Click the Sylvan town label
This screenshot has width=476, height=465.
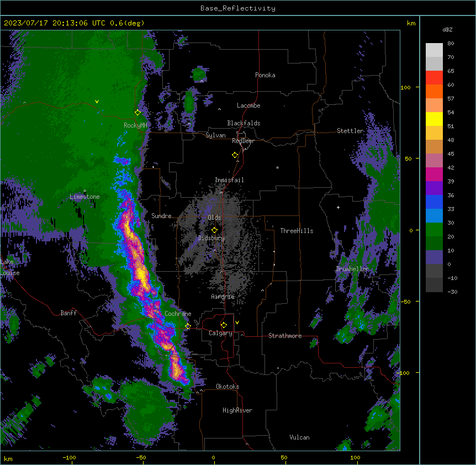[215, 135]
